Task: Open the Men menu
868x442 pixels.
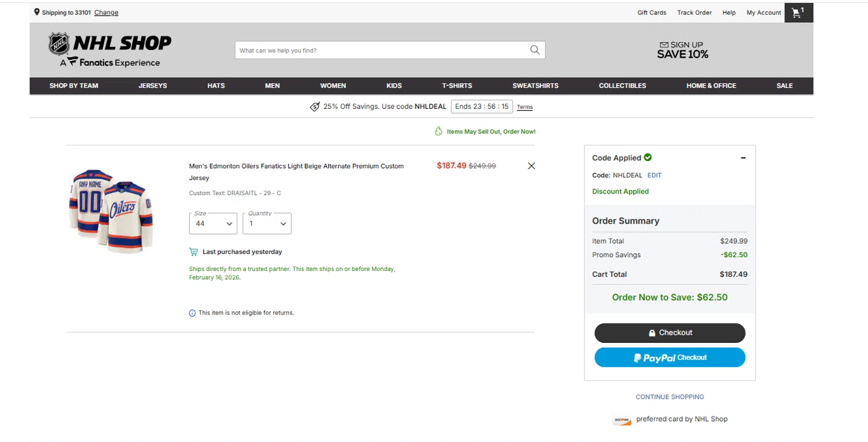Action: 273,86
